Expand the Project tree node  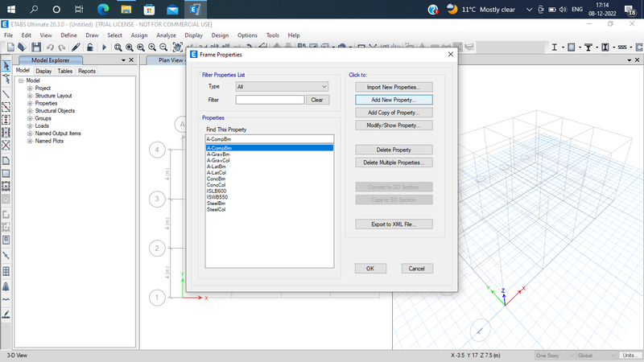[30, 88]
